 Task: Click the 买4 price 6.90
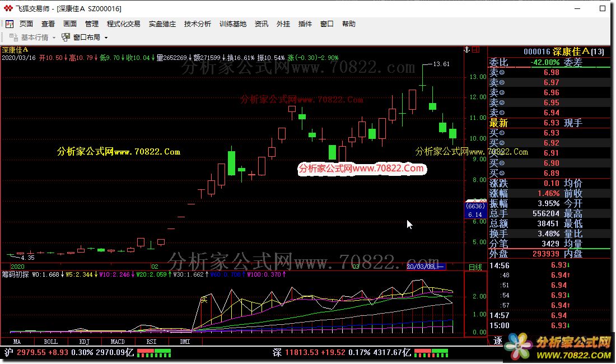pyautogui.click(x=551, y=163)
